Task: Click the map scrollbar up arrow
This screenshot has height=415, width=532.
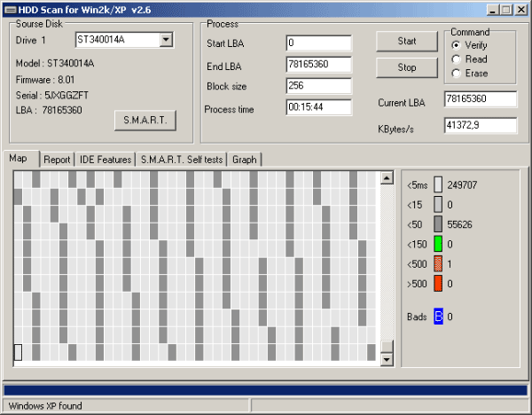Action: click(387, 178)
